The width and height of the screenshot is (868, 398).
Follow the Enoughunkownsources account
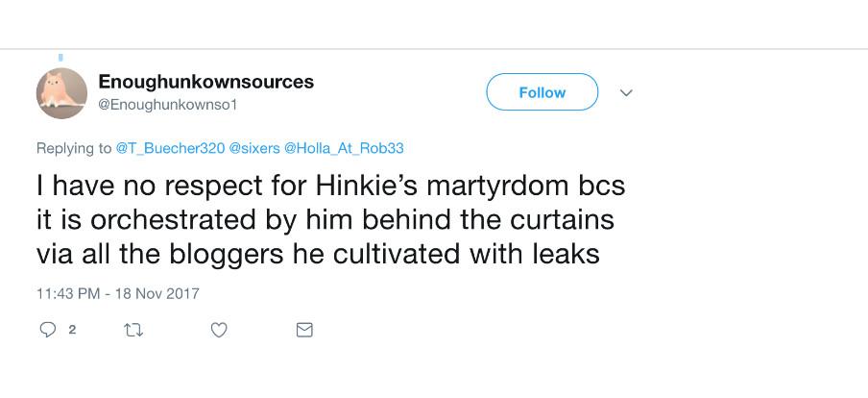[542, 93]
